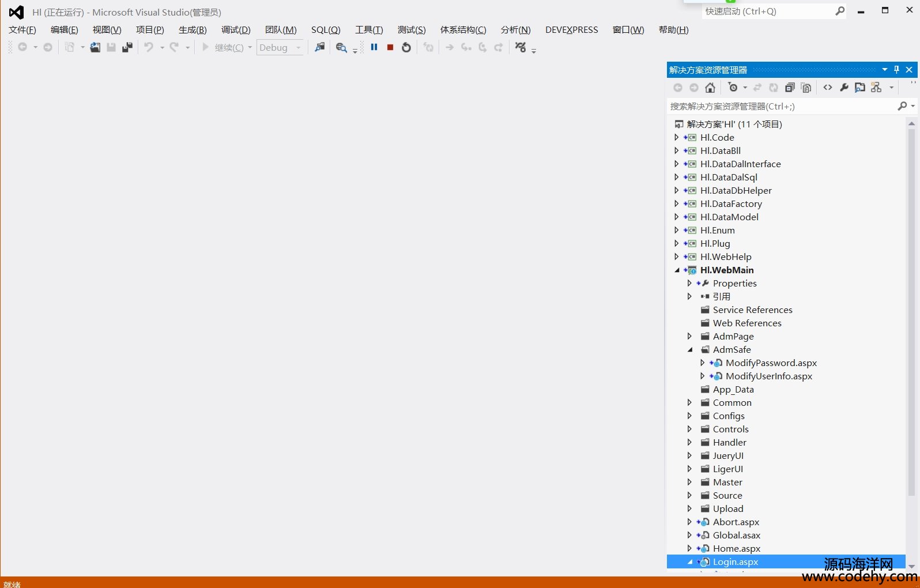The height and width of the screenshot is (588, 920).
Task: Click the Solution Explorer search field
Action: click(781, 106)
